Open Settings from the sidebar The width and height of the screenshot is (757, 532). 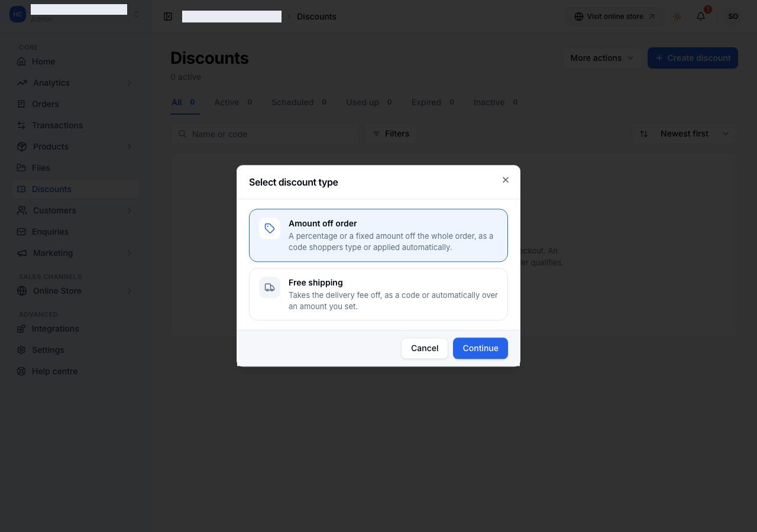click(x=75, y=350)
